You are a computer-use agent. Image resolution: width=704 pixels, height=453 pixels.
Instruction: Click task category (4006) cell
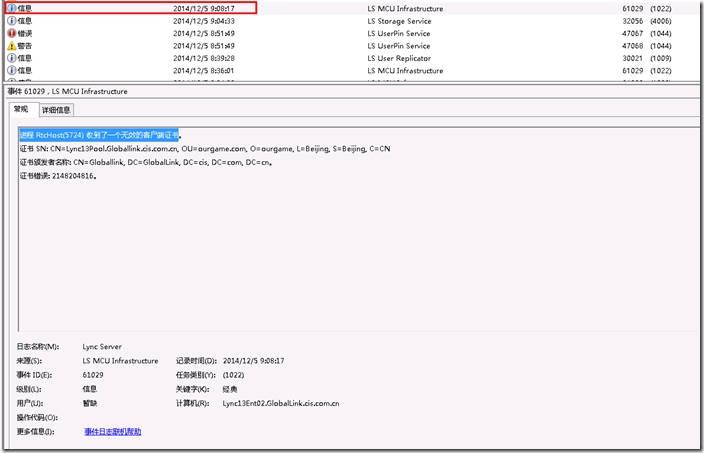click(661, 21)
